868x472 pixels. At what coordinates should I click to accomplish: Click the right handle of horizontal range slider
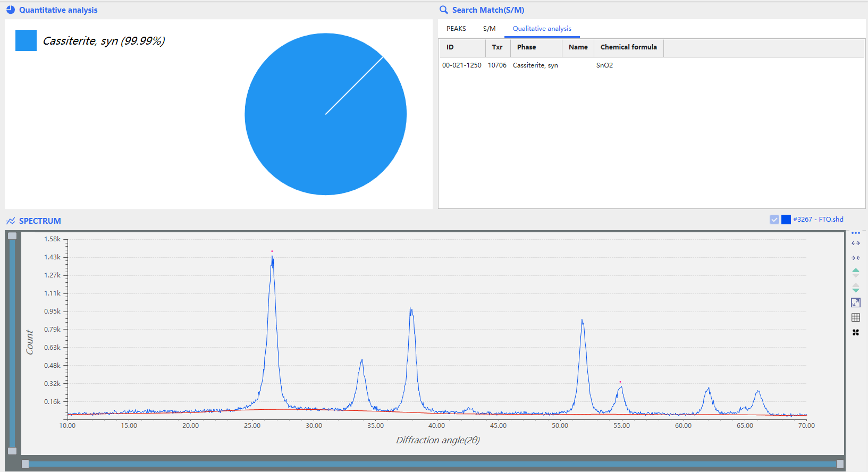[x=840, y=464]
